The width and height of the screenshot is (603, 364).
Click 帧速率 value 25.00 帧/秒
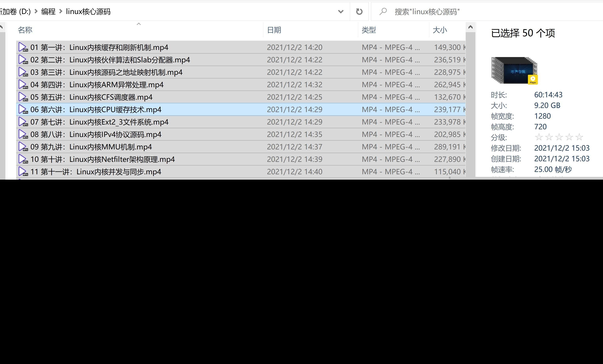pos(553,169)
